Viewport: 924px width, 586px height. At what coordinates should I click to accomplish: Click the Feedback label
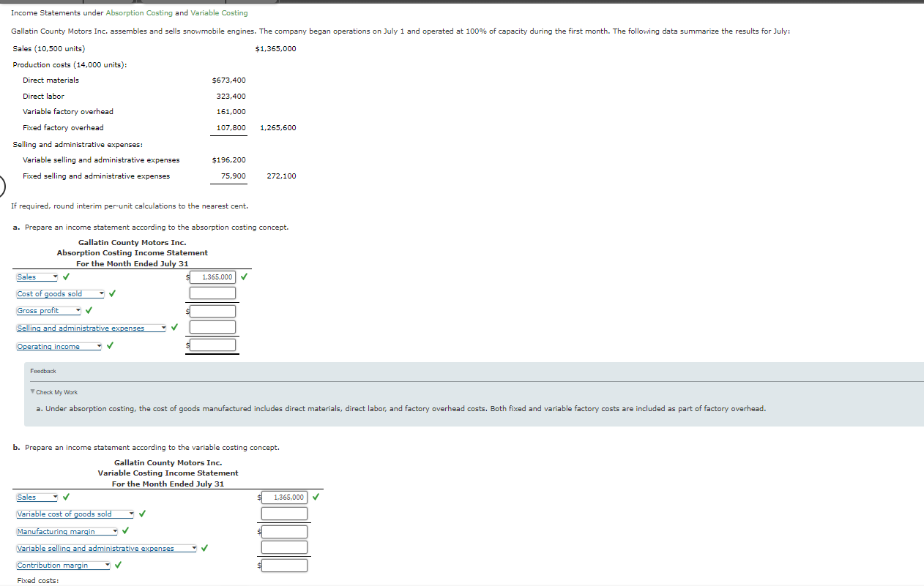coord(43,372)
